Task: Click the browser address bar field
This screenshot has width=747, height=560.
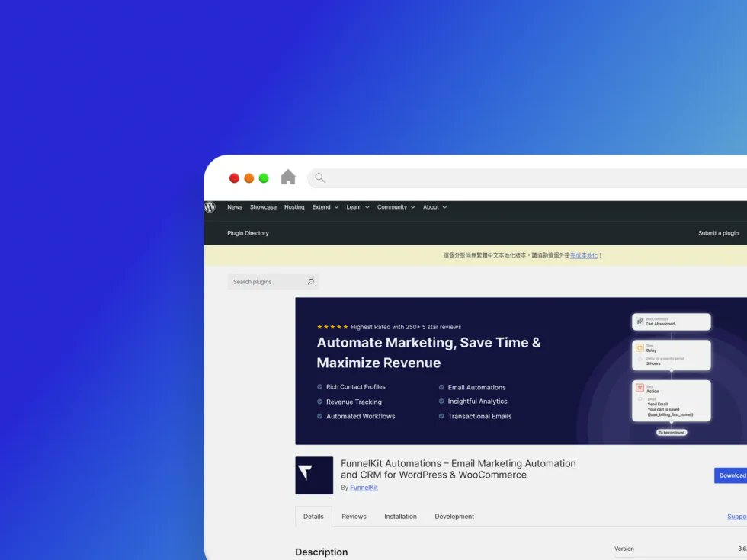Action: click(527, 178)
